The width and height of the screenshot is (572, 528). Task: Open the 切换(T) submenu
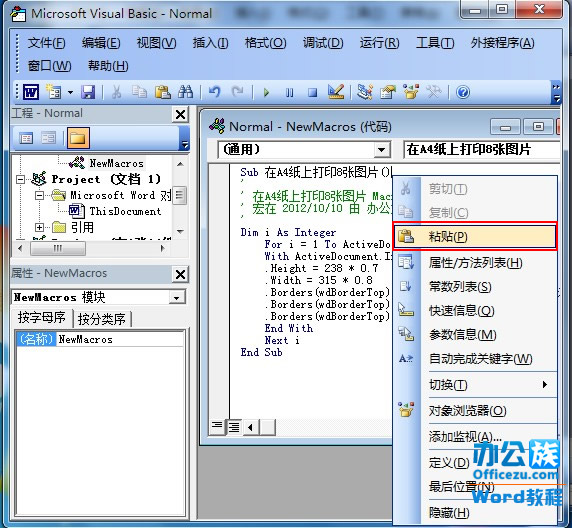475,385
